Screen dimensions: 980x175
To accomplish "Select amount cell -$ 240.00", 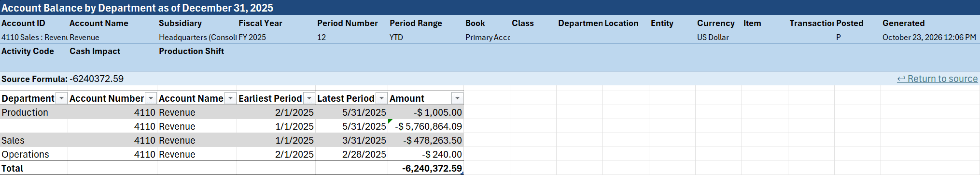I will click(426, 154).
